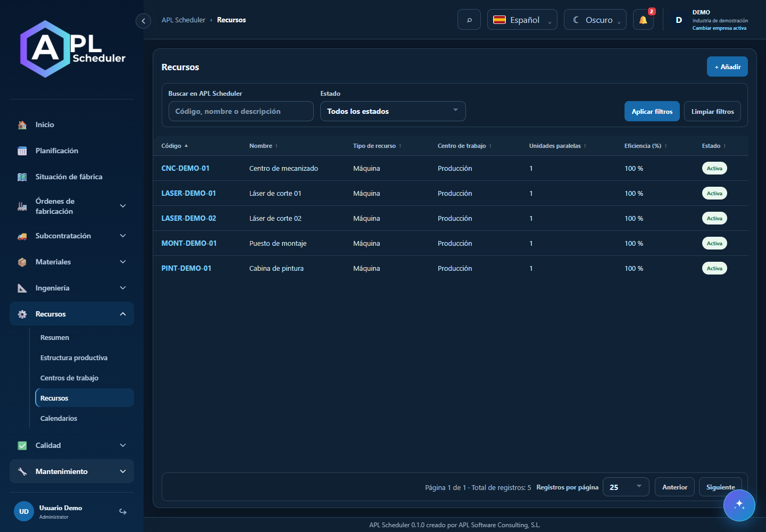Open the search magnifier button
This screenshot has width=766, height=532.
click(x=469, y=20)
